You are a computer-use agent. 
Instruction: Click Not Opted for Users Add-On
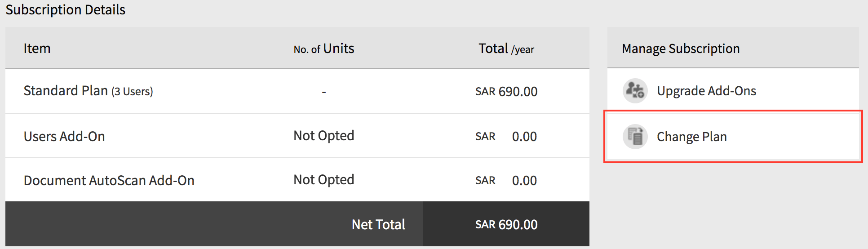click(323, 136)
